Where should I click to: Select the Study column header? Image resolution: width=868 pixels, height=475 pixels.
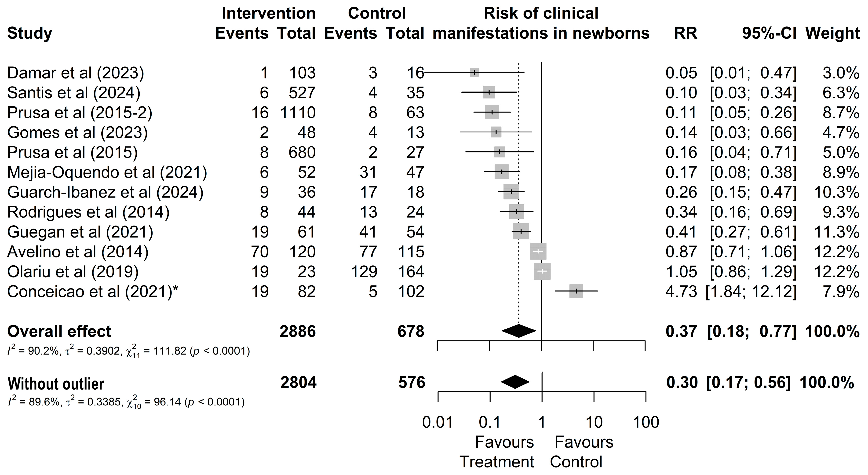click(30, 33)
